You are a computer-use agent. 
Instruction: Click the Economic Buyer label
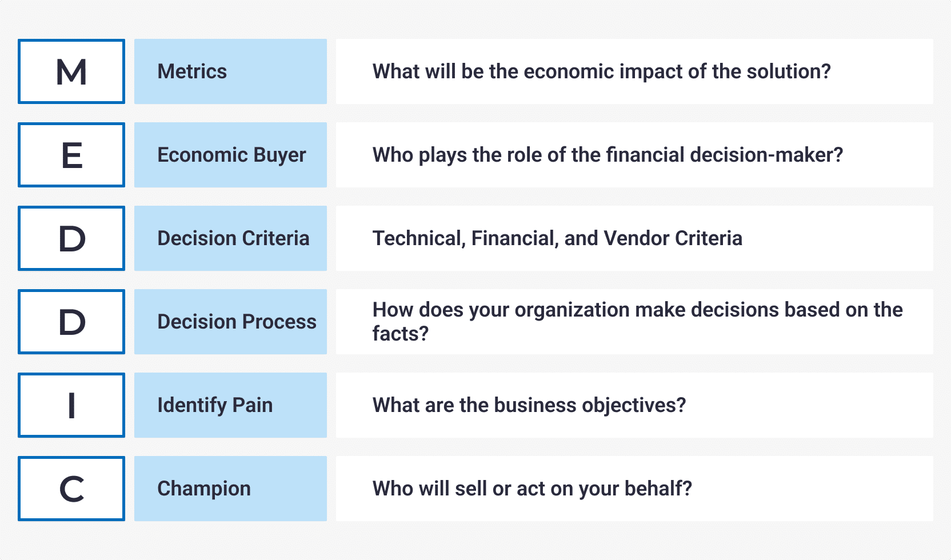(x=231, y=155)
